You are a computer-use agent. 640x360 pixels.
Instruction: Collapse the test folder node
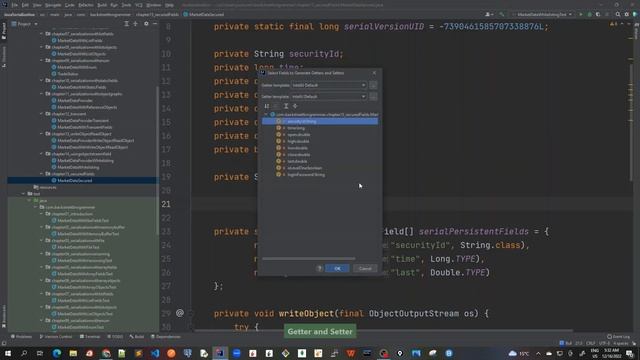[23, 194]
